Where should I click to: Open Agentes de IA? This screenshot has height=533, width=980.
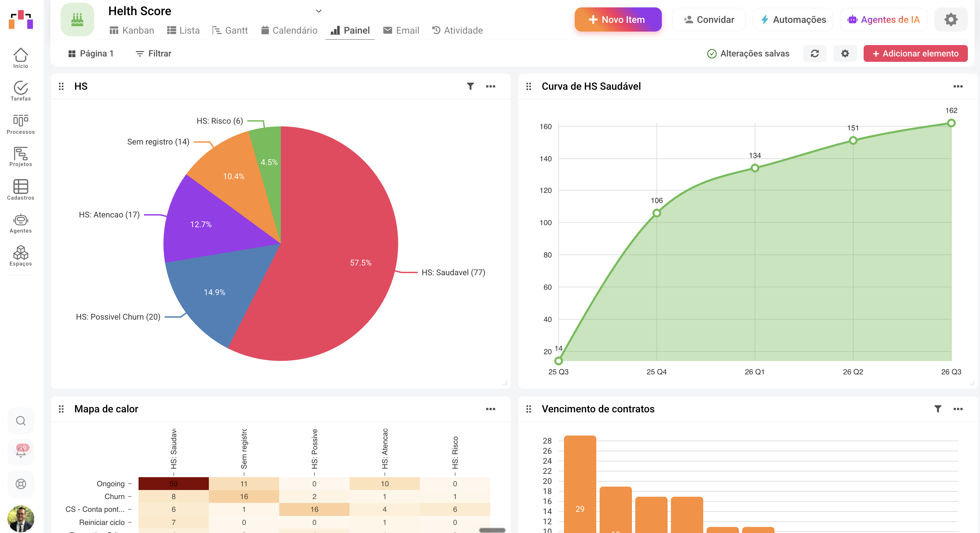pyautogui.click(x=883, y=19)
